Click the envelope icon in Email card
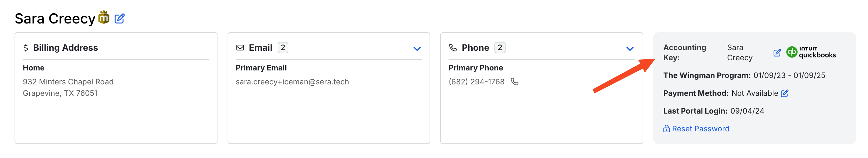Image resolution: width=868 pixels, height=158 pixels. tap(240, 48)
